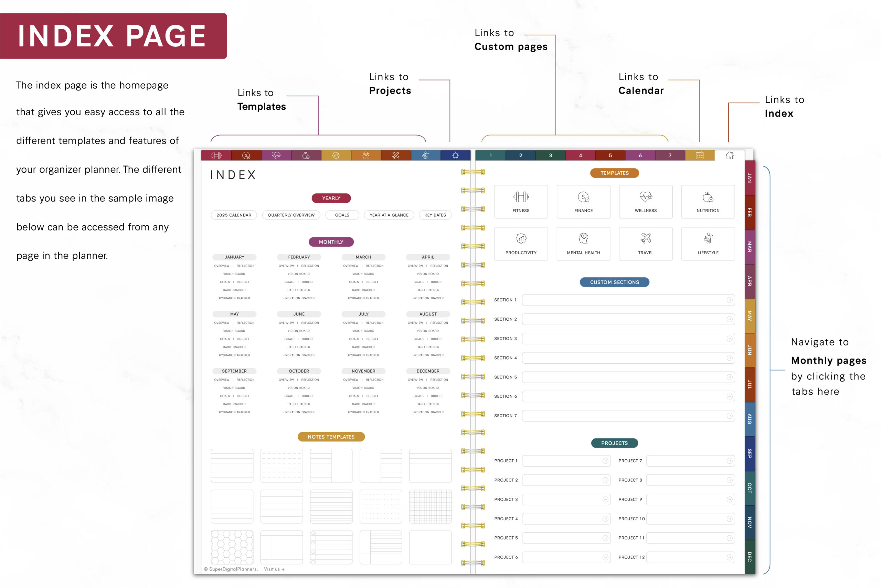Image resolution: width=881 pixels, height=588 pixels.
Task: Click the home index icon tab
Action: click(x=729, y=155)
